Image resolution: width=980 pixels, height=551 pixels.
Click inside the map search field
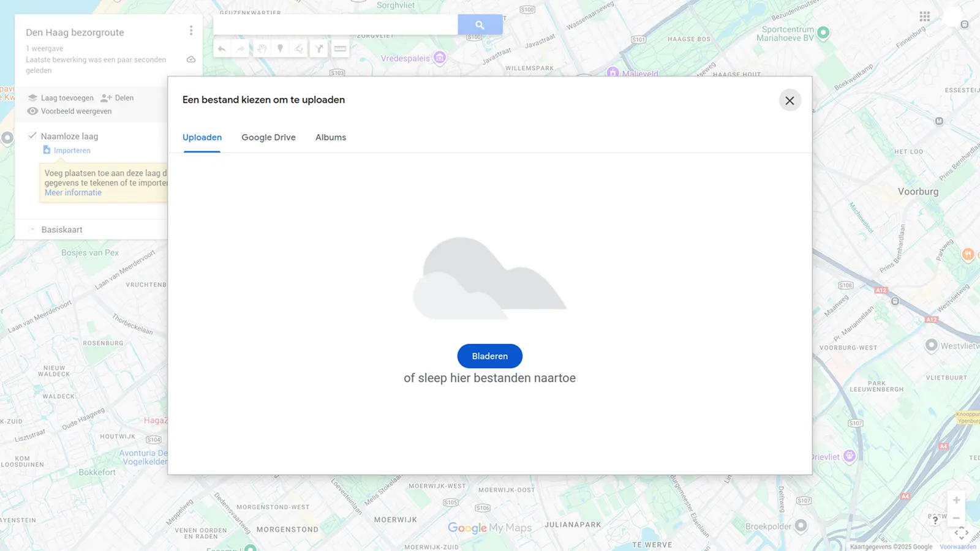[x=337, y=24]
